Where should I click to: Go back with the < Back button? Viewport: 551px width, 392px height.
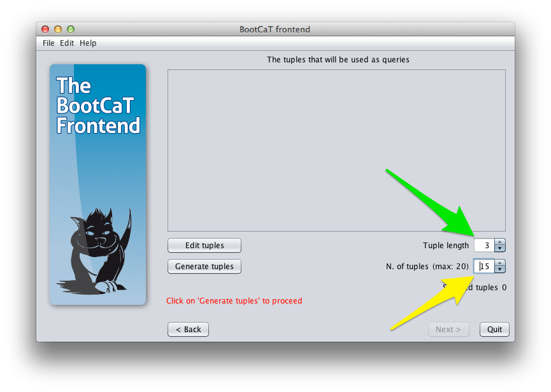(189, 330)
